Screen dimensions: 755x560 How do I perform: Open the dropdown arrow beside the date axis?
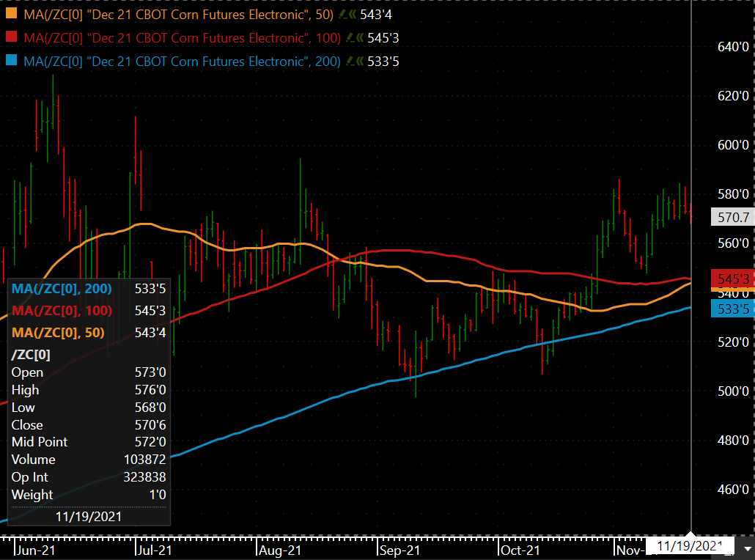point(747,548)
